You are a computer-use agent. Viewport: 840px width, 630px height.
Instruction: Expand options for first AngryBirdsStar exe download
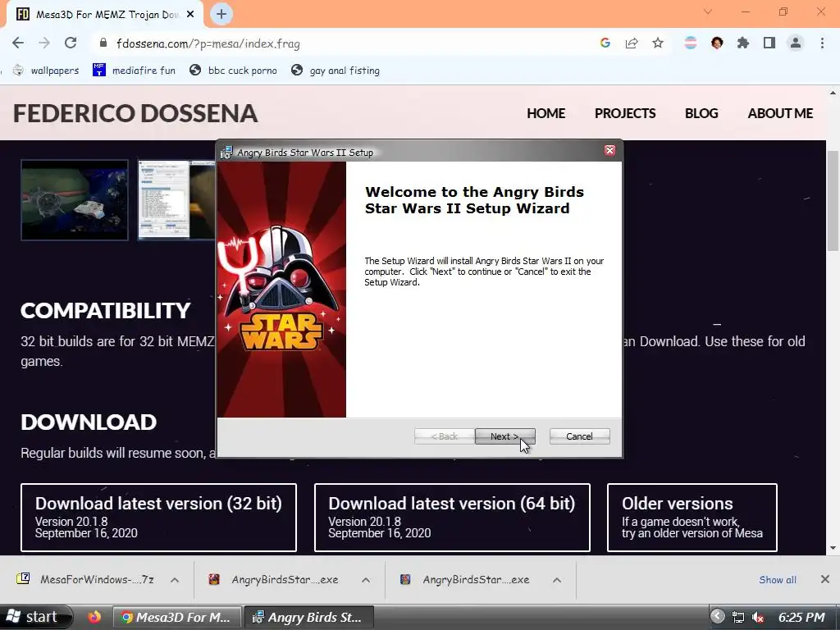click(x=366, y=580)
